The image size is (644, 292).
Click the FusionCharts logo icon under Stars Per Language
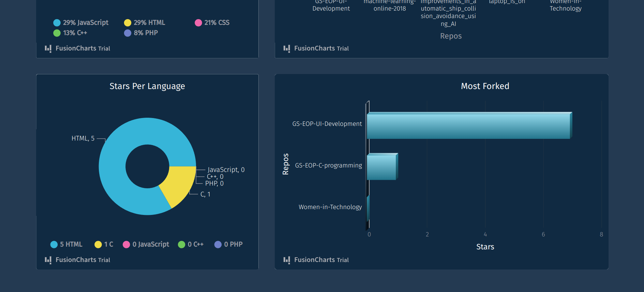[48, 260]
